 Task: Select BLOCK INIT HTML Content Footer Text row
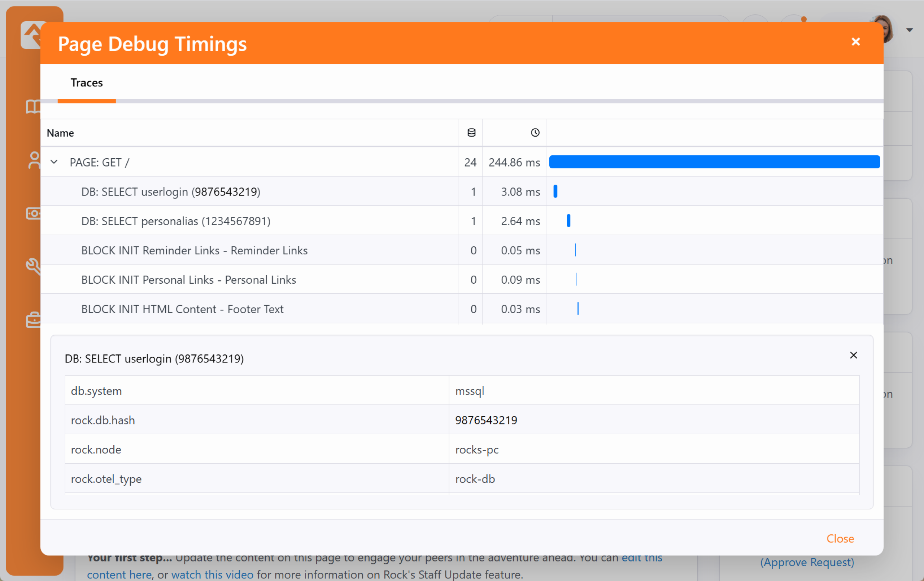182,309
